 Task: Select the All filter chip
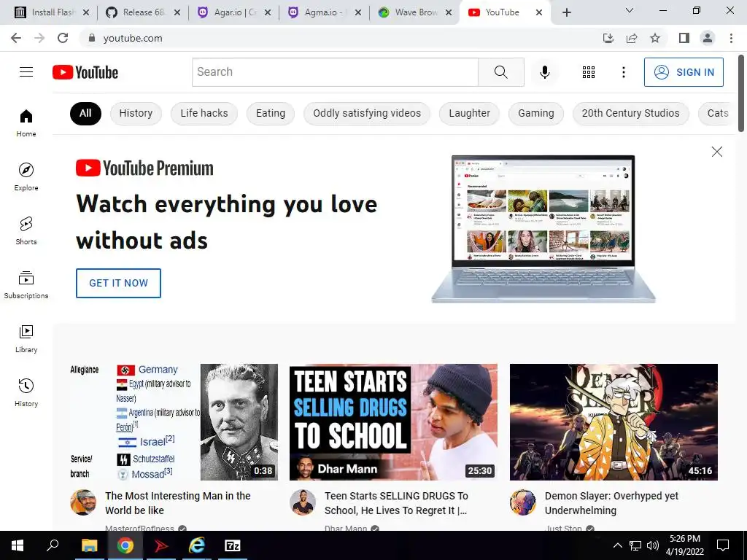[x=86, y=113]
